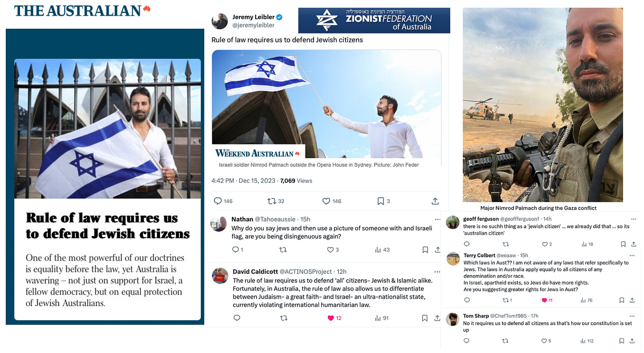Open the more options menu on David Caldicott's reply
The height and width of the screenshot is (353, 644).
pyautogui.click(x=438, y=271)
